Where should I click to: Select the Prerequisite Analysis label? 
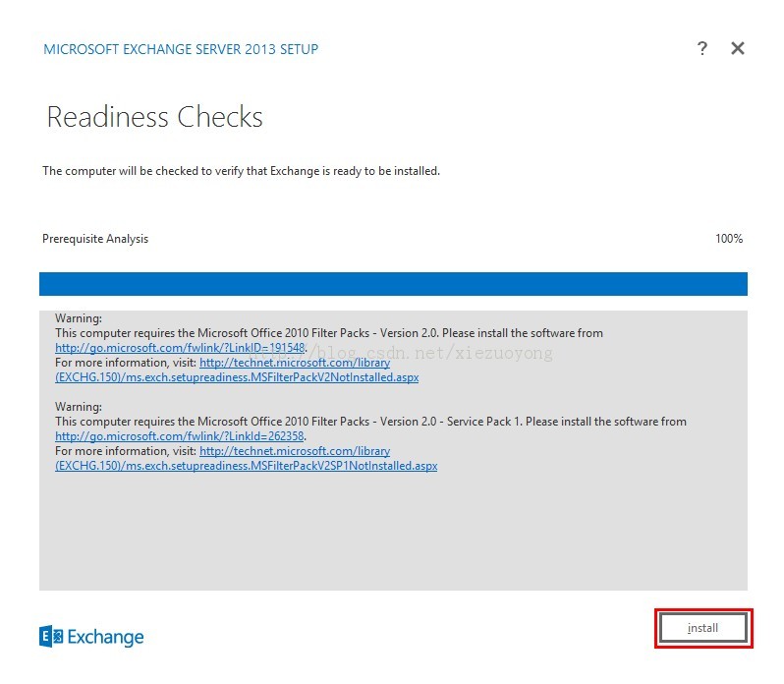pyautogui.click(x=95, y=239)
